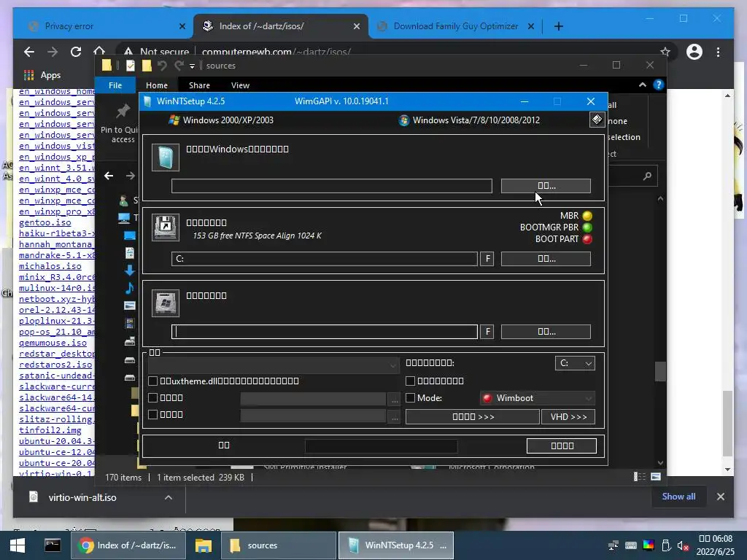
Task: Click the setup button at bottom right of WinNTSetup
Action: (562, 446)
